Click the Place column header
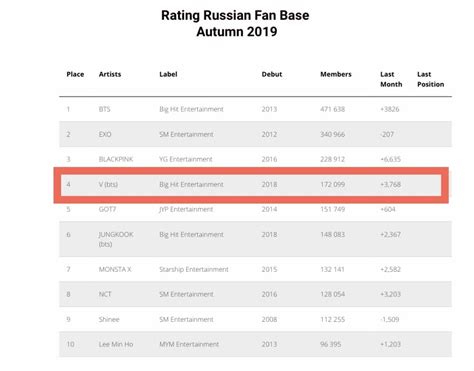Screen dimensions: 474x371 click(75, 74)
